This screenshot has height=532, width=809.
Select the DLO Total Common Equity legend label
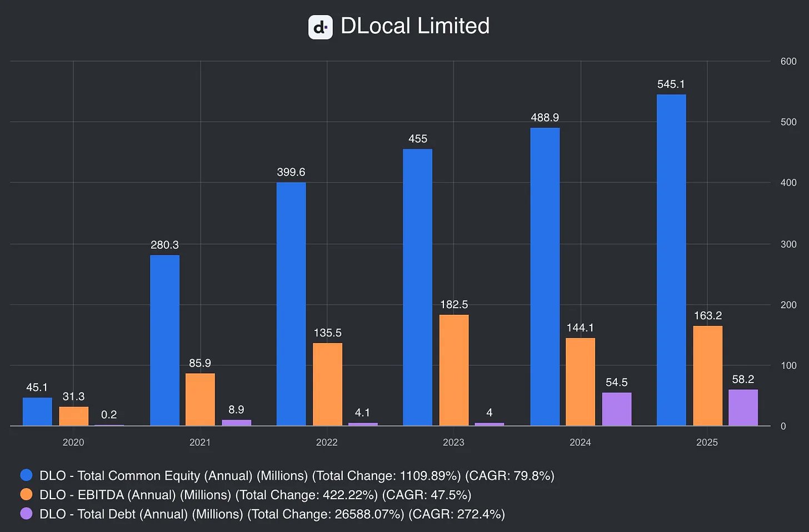point(297,476)
